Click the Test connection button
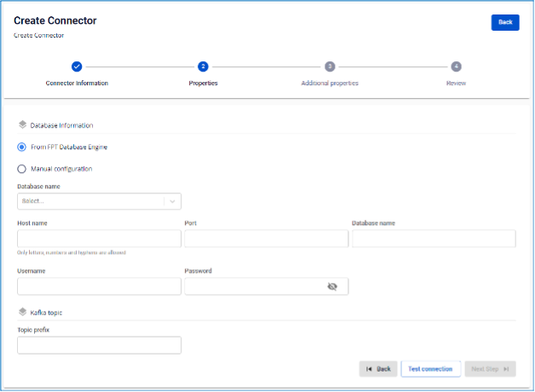This screenshot has width=535, height=392. 430,369
